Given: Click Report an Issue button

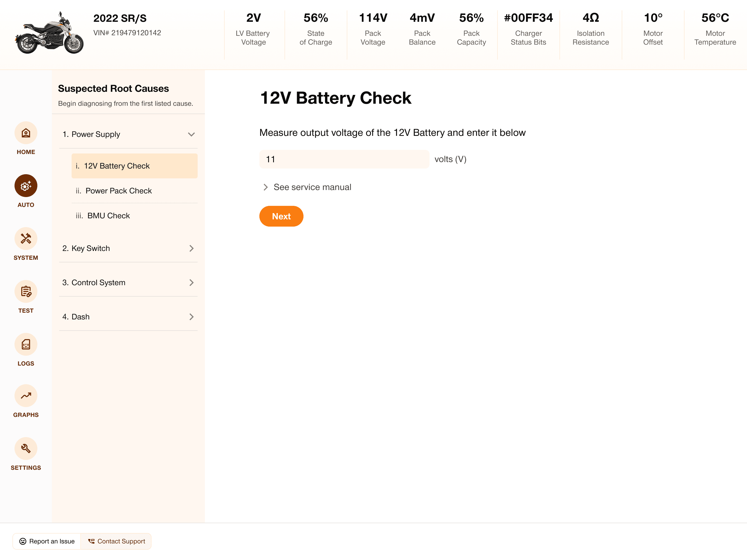Looking at the screenshot, I should point(47,541).
